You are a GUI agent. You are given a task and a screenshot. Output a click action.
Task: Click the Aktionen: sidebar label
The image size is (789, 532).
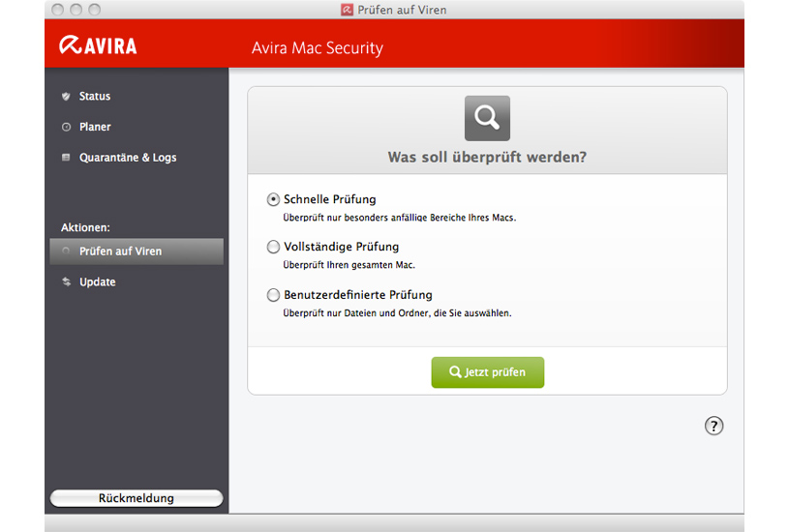point(85,227)
